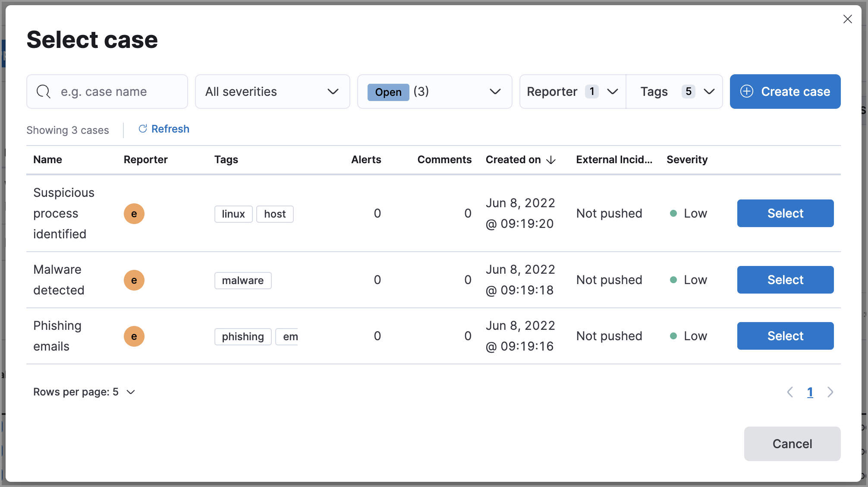Click the case name search field

121,92
